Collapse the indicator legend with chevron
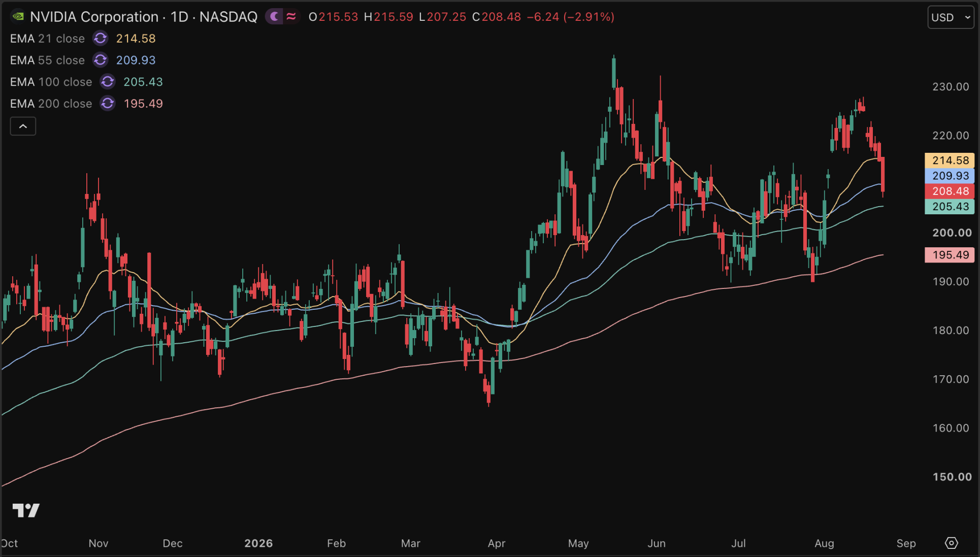This screenshot has height=557, width=980. (x=23, y=126)
